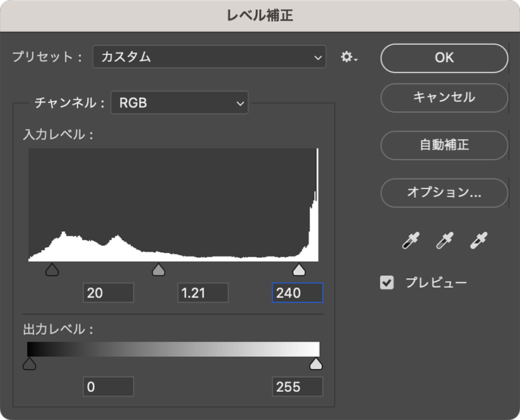Select the black point eyedropper
520x420 pixels.
(x=409, y=241)
